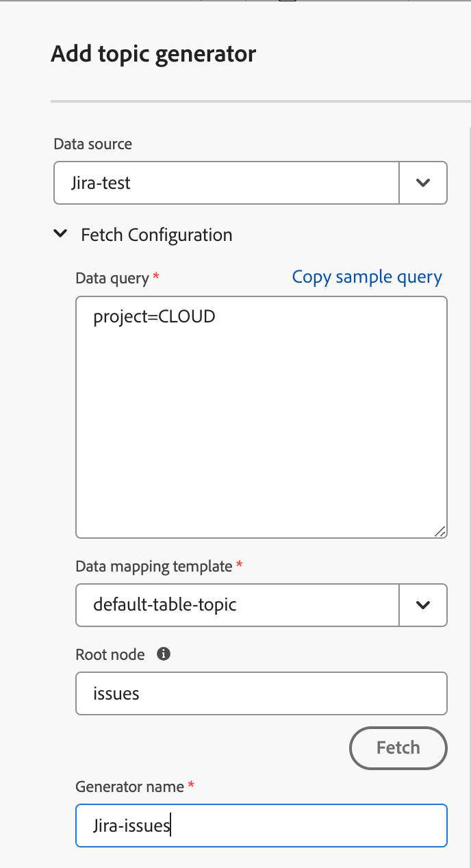471x868 pixels.
Task: Click the project=CLOUD text in Data query
Action: (154, 316)
